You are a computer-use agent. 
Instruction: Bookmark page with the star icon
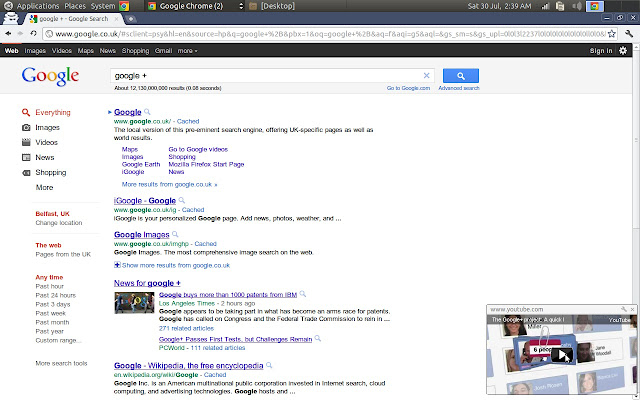click(x=611, y=34)
